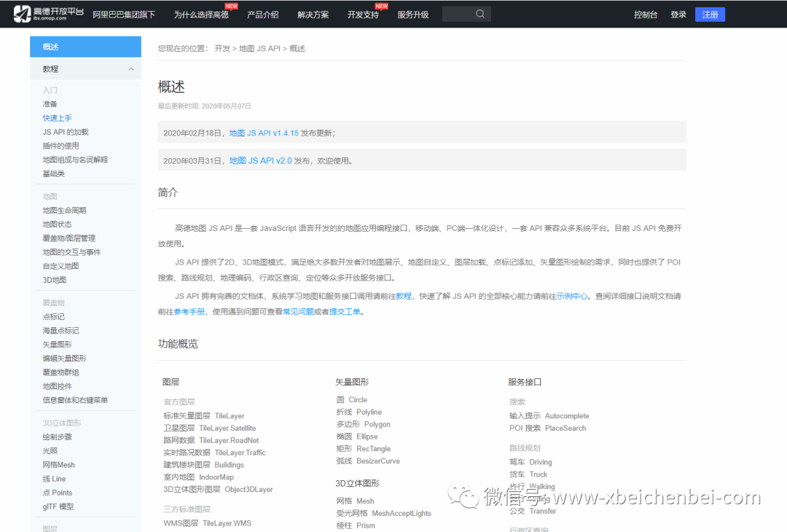Open the 开发支持 menu
This screenshot has width=787, height=532.
pos(362,13)
